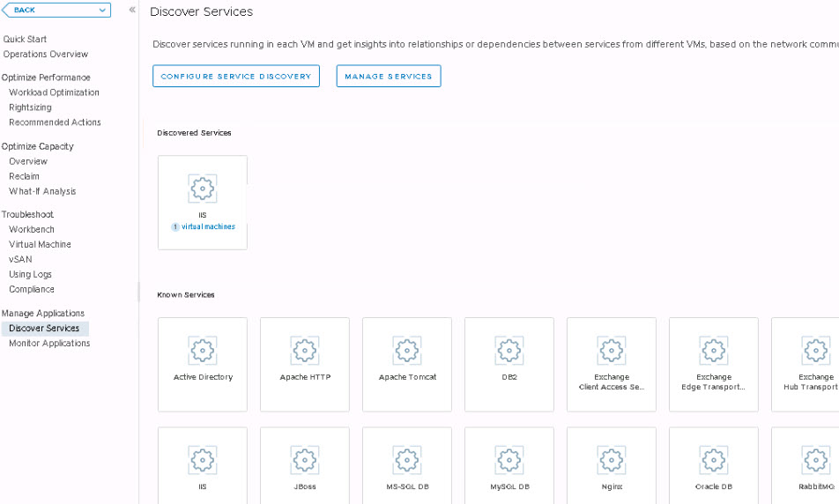The height and width of the screenshot is (504, 839).
Task: Click the DB2 service gear icon
Action: 509,351
